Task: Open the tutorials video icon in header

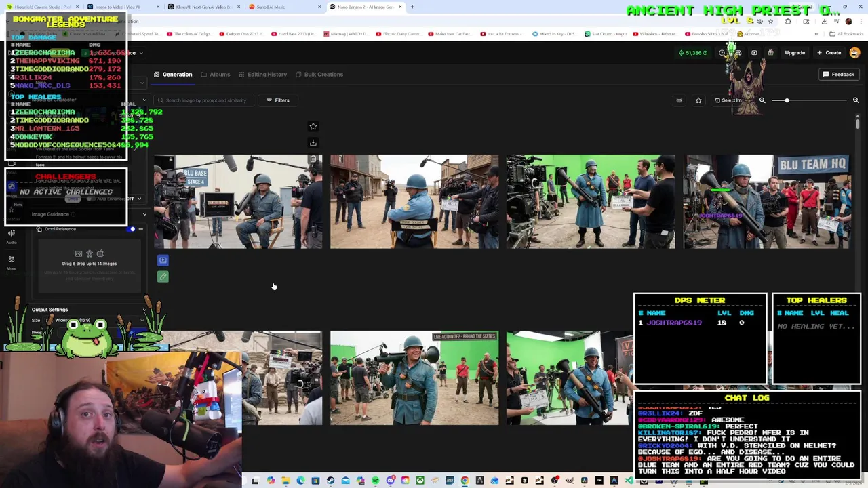Action: [754, 53]
